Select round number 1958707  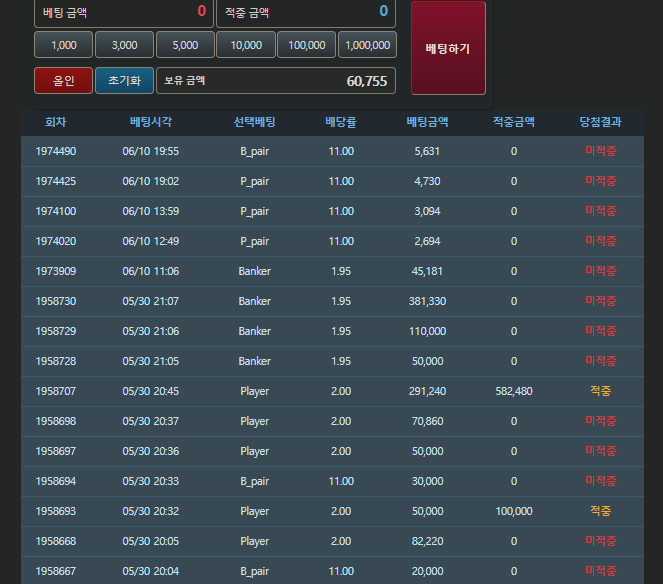(56, 392)
